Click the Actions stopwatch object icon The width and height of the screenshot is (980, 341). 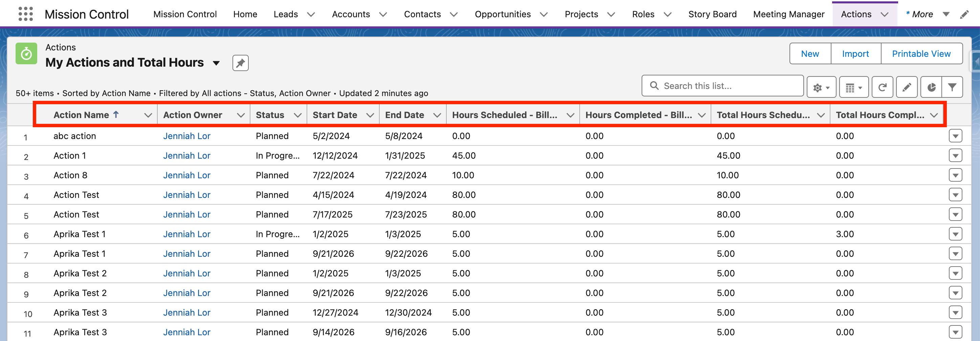point(26,53)
